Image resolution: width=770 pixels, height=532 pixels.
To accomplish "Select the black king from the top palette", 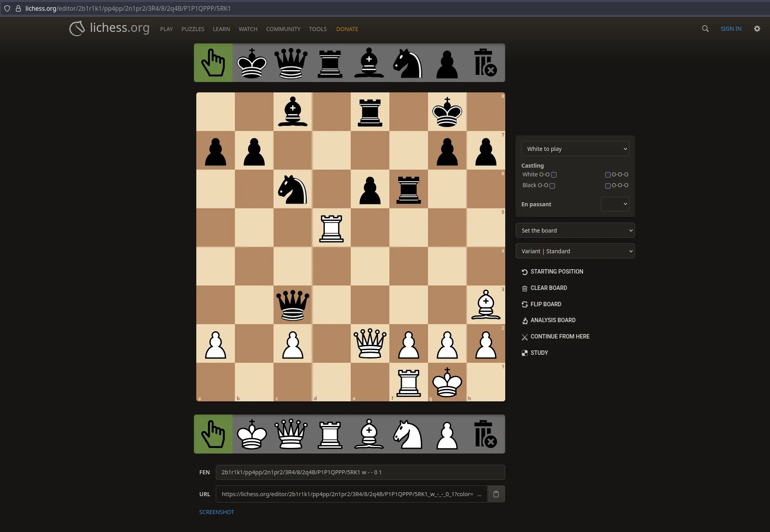I will [252, 63].
